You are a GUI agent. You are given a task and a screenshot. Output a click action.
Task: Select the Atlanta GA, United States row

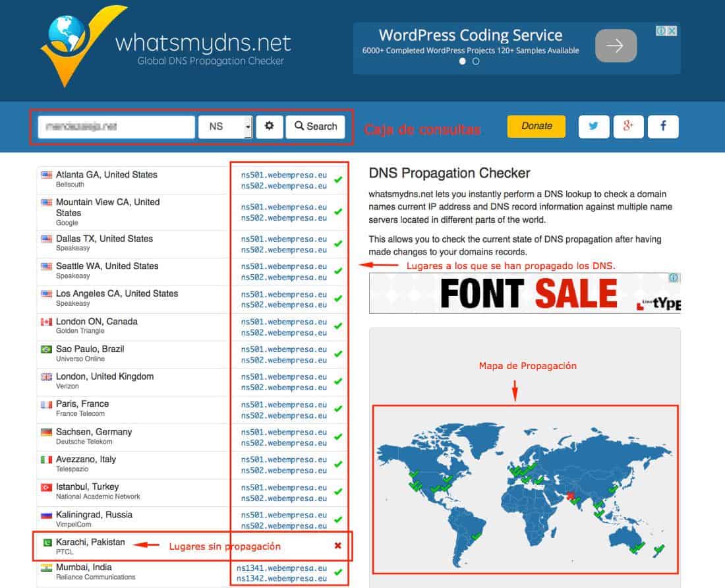(x=192, y=180)
